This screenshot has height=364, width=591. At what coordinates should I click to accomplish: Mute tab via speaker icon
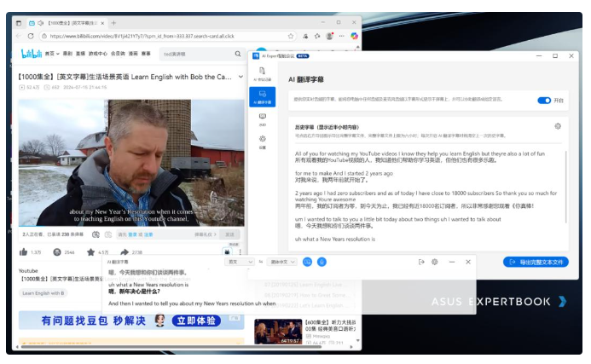tap(41, 23)
